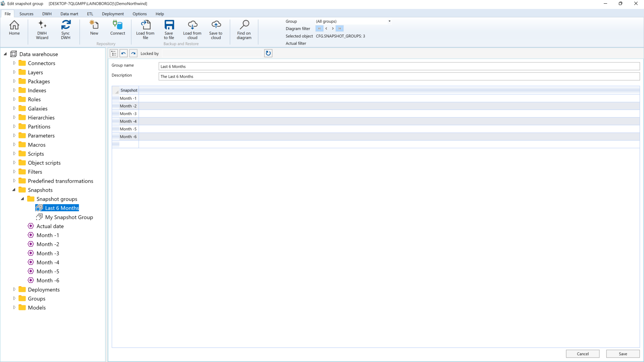The height and width of the screenshot is (362, 644).
Task: Open the Data mart menu tab
Action: coord(69,14)
